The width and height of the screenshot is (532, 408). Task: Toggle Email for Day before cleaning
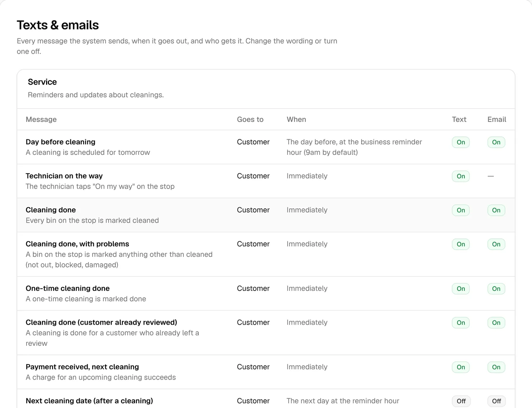click(496, 142)
